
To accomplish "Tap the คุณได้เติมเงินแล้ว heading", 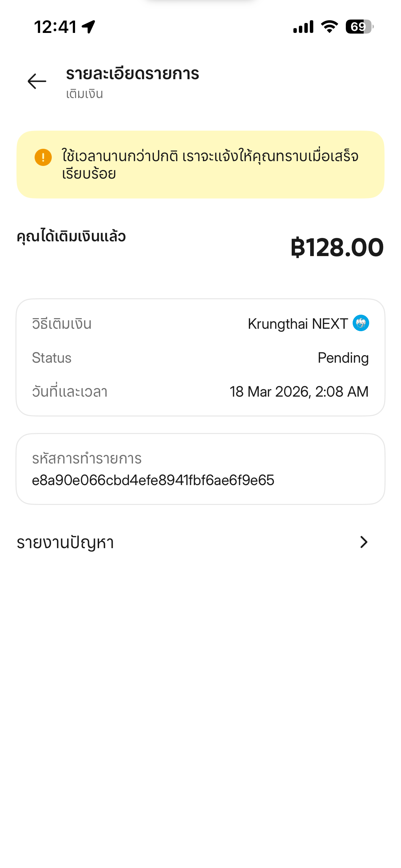I will 71,237.
